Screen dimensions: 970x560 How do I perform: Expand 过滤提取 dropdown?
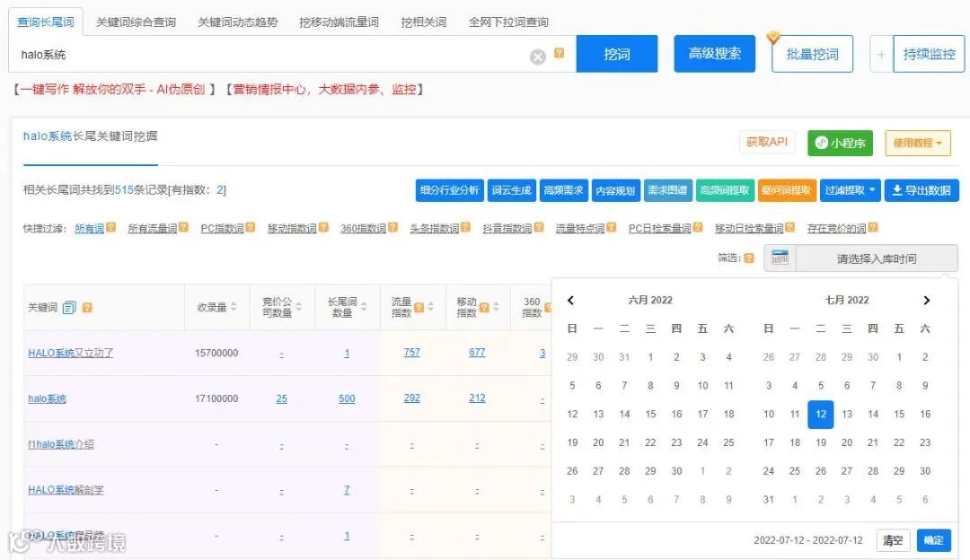pos(850,190)
